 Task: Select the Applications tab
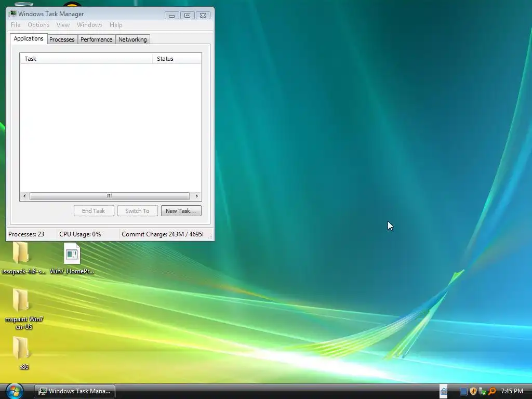29,38
